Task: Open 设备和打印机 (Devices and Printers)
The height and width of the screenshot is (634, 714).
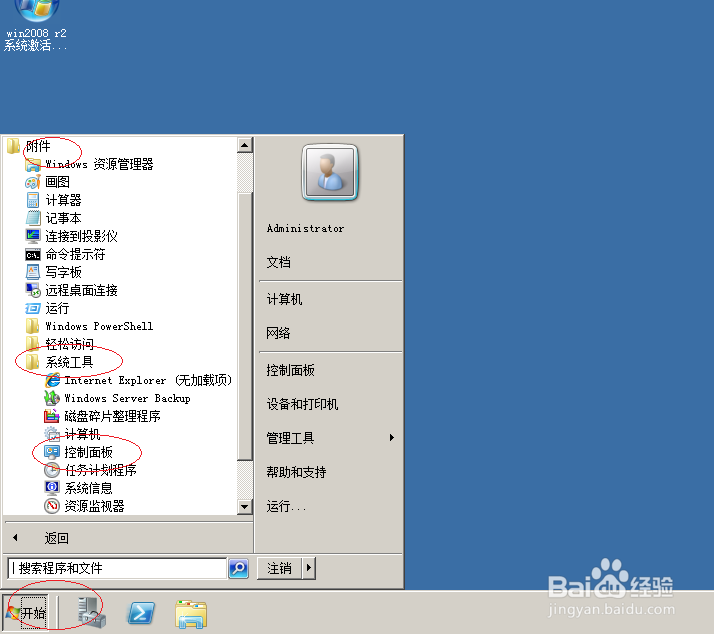Action: tap(303, 404)
